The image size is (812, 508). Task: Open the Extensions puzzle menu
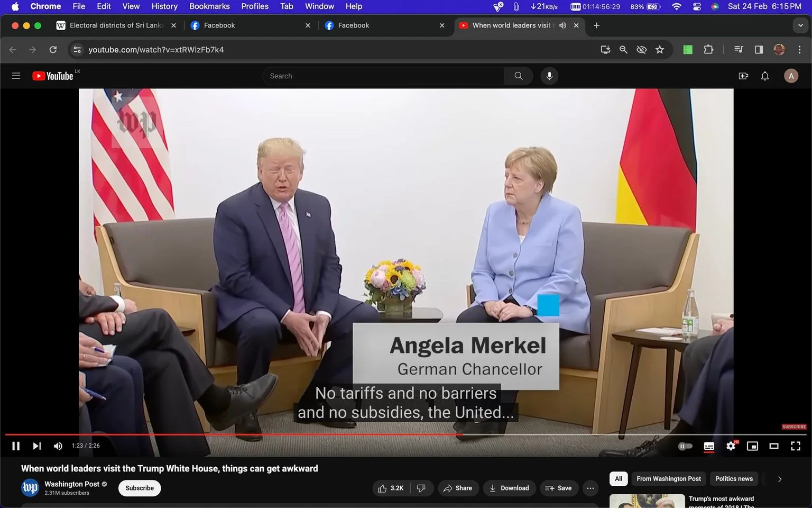tap(708, 50)
